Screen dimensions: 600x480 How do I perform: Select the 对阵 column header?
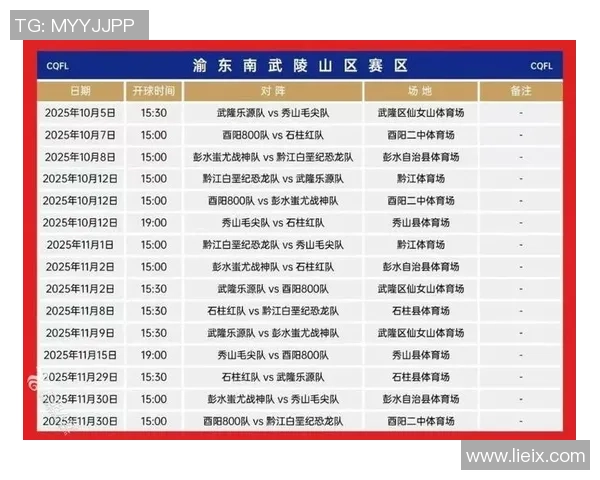[x=273, y=91]
